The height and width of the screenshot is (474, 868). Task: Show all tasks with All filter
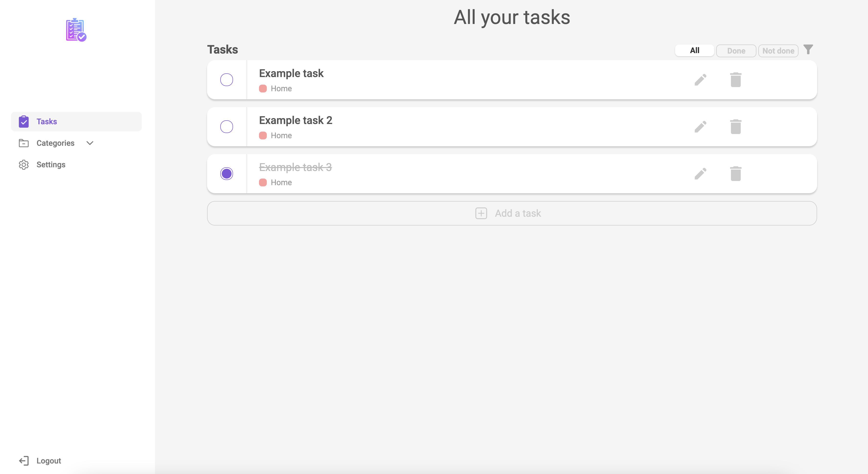(x=694, y=50)
